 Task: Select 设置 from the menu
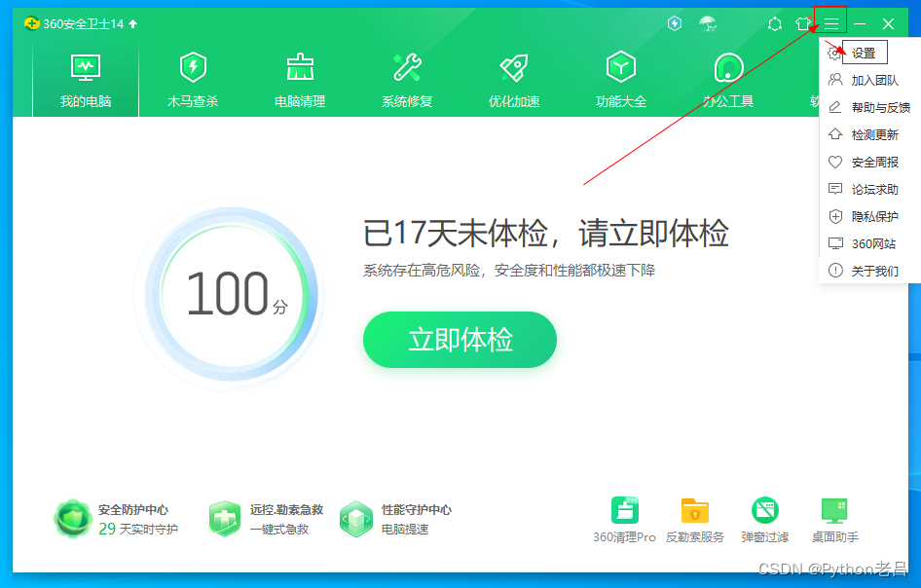click(x=864, y=54)
